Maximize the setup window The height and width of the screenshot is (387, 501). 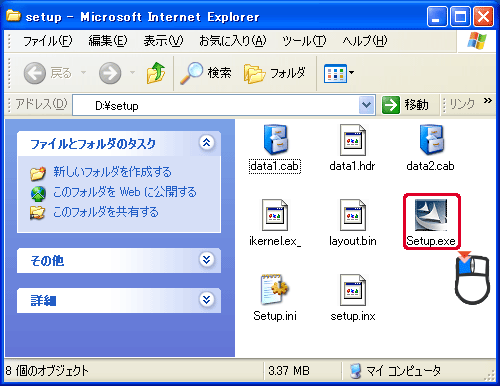tap(460, 17)
